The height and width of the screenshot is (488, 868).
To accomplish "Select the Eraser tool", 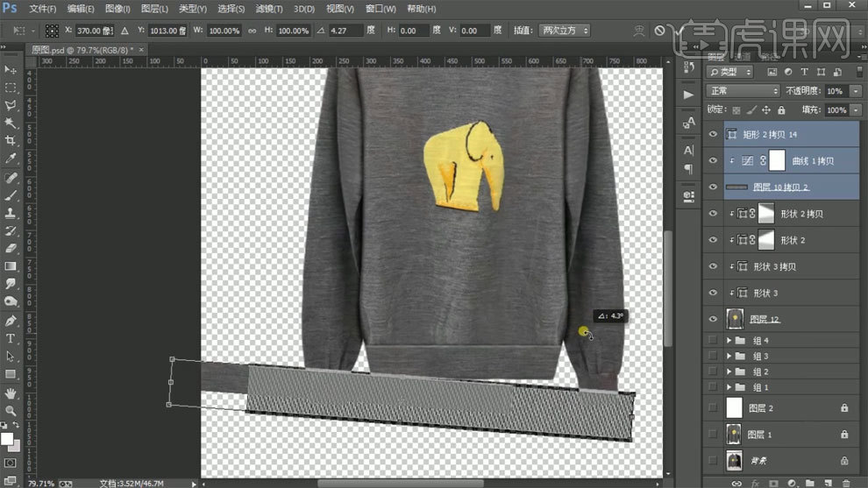I will point(10,249).
